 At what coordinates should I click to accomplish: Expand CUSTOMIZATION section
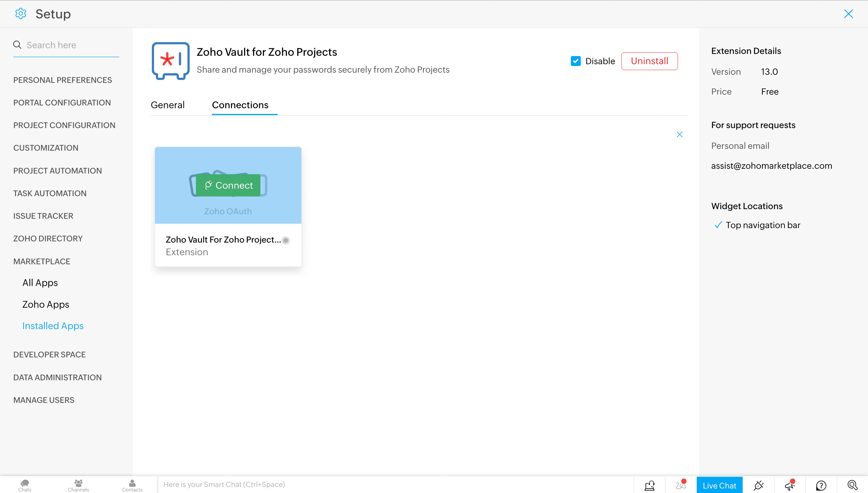(x=46, y=148)
